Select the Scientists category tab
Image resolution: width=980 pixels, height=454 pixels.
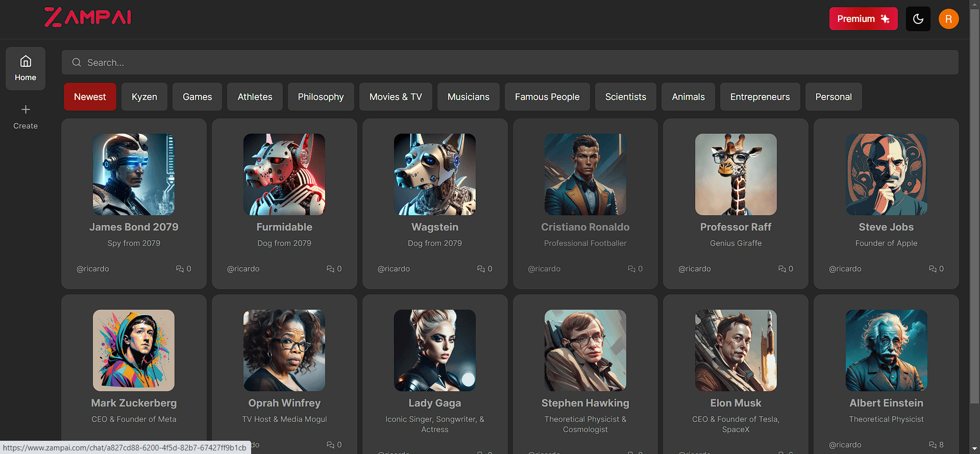point(625,97)
